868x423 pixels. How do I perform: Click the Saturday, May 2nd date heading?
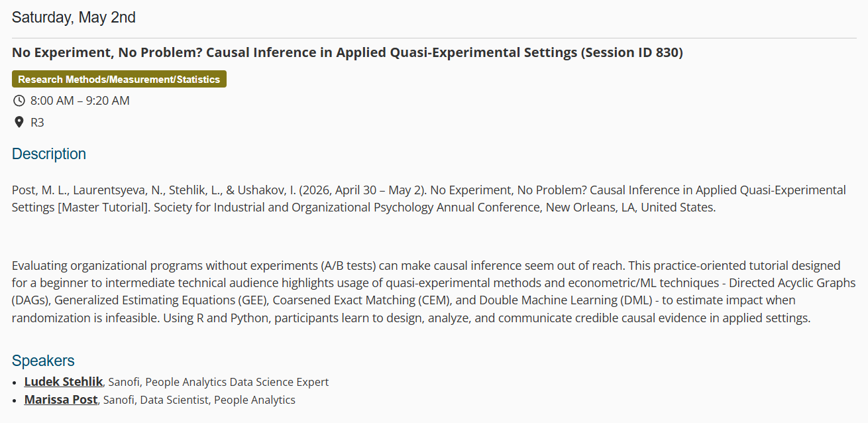74,17
